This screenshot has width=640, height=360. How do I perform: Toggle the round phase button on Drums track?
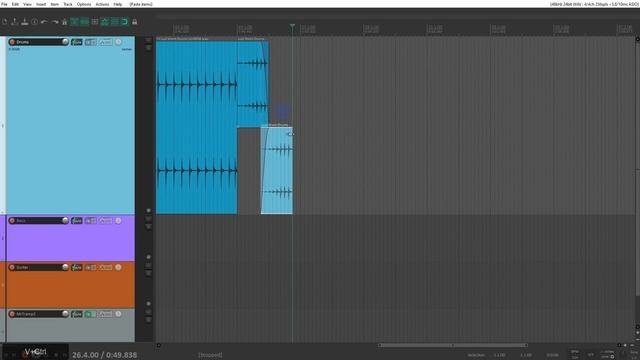(118, 42)
